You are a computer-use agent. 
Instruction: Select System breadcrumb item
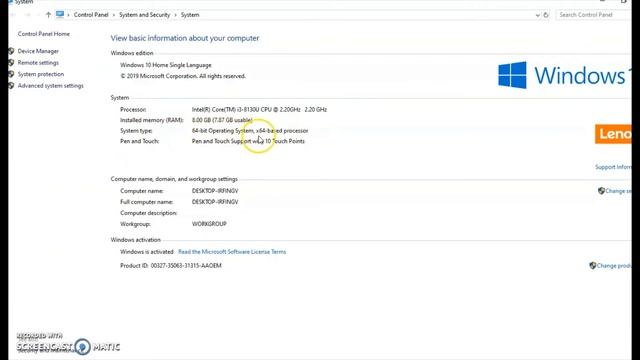click(190, 15)
